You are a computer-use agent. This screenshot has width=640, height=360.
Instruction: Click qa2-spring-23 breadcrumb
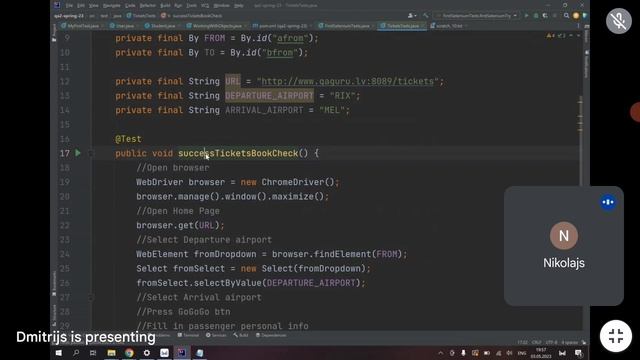[69, 16]
